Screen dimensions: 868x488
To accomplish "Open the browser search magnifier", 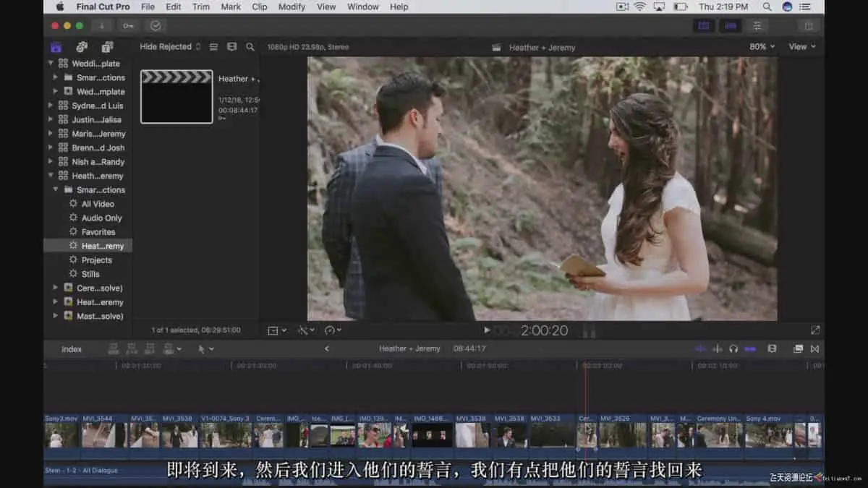I will (250, 47).
